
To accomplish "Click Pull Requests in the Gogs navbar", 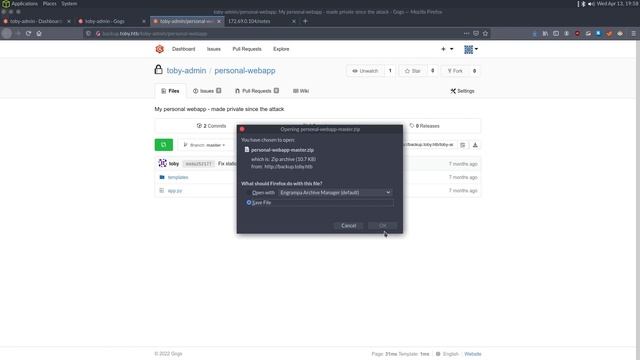I will click(x=247, y=49).
